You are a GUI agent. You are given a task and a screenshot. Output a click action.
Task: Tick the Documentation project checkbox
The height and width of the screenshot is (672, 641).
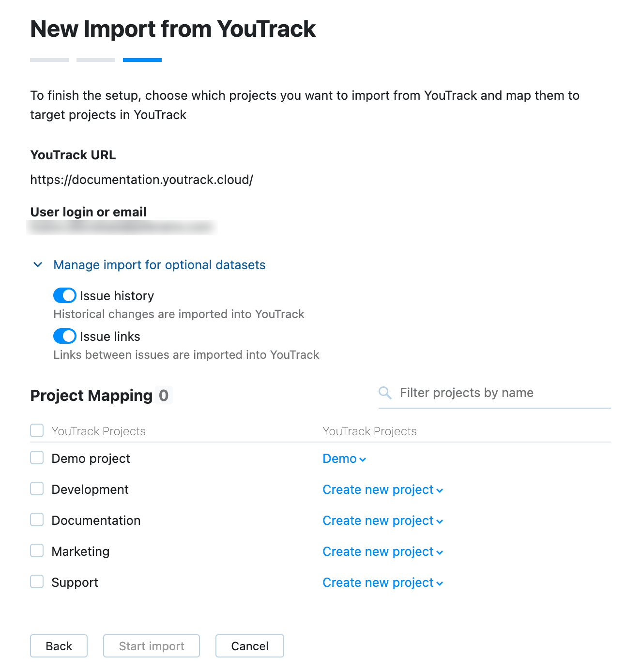[x=36, y=519]
